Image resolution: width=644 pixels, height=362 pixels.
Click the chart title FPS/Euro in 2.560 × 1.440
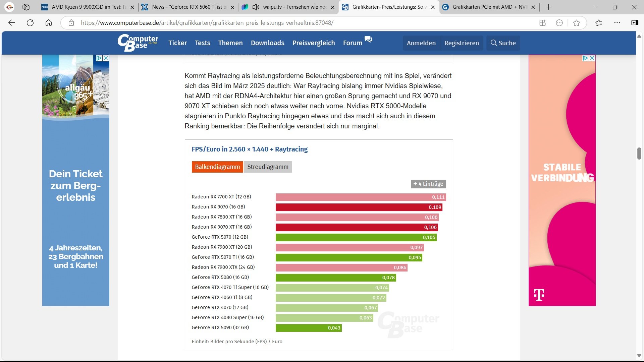coord(250,149)
